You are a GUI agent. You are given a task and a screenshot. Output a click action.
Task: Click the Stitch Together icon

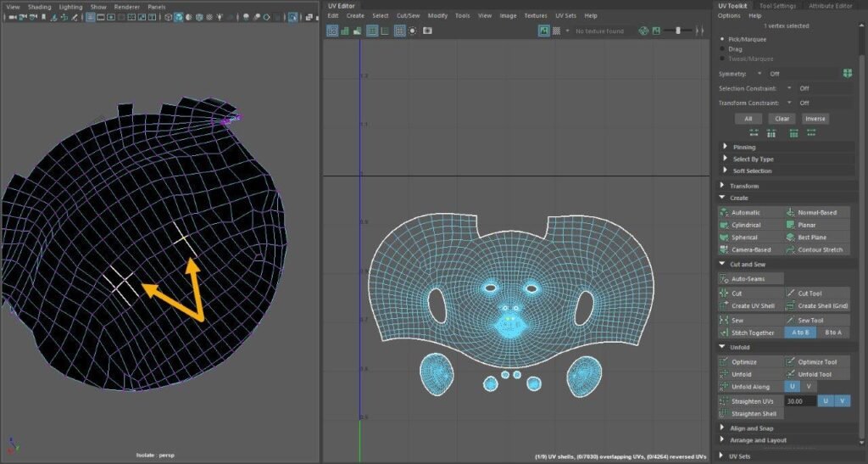pyautogui.click(x=724, y=333)
